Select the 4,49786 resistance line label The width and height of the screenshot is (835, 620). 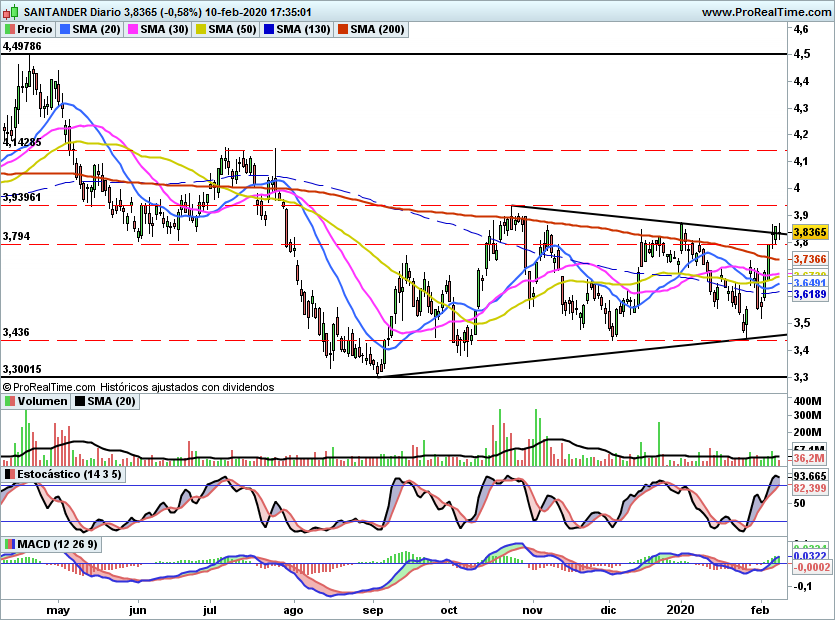click(x=22, y=46)
